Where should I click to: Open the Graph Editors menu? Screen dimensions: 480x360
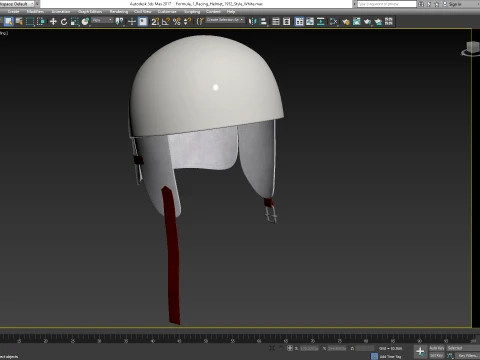[90, 11]
